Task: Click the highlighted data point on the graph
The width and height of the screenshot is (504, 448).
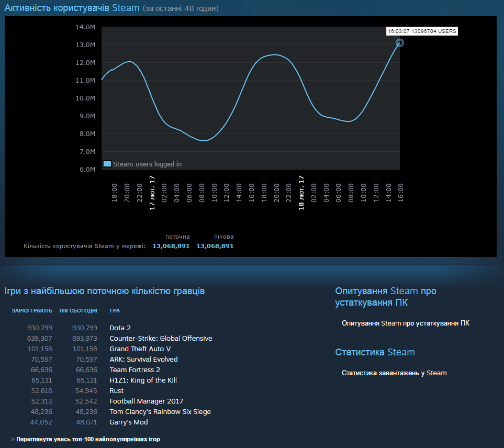Action: click(x=399, y=43)
